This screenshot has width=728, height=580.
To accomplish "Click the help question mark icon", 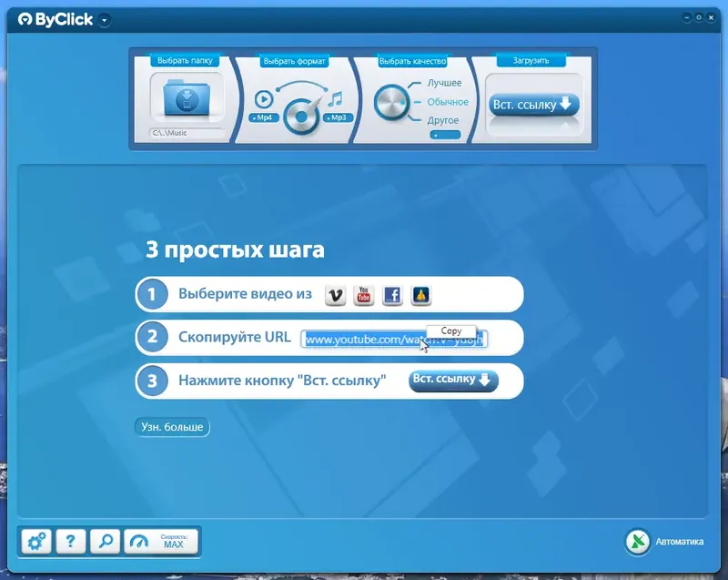I will [70, 541].
